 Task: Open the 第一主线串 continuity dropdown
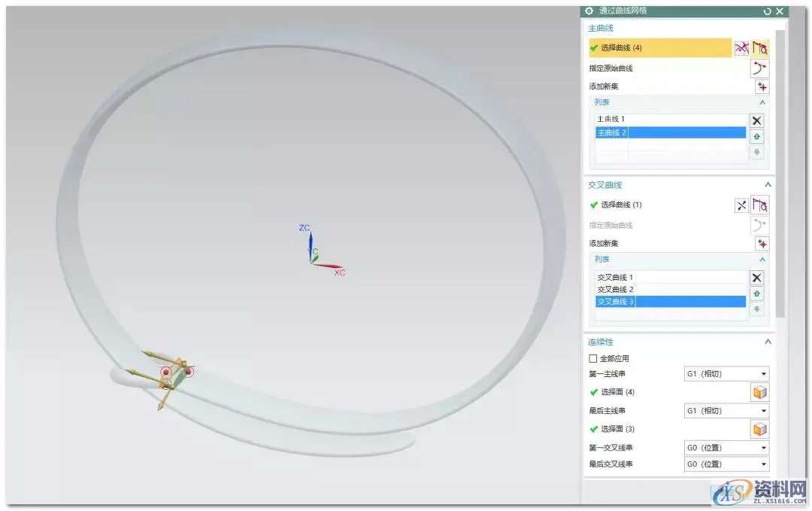tap(726, 374)
